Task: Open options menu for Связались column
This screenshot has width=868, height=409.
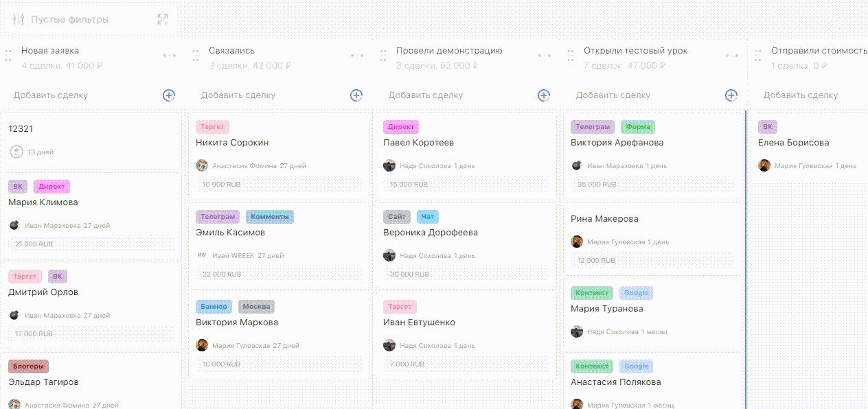Action: click(357, 56)
